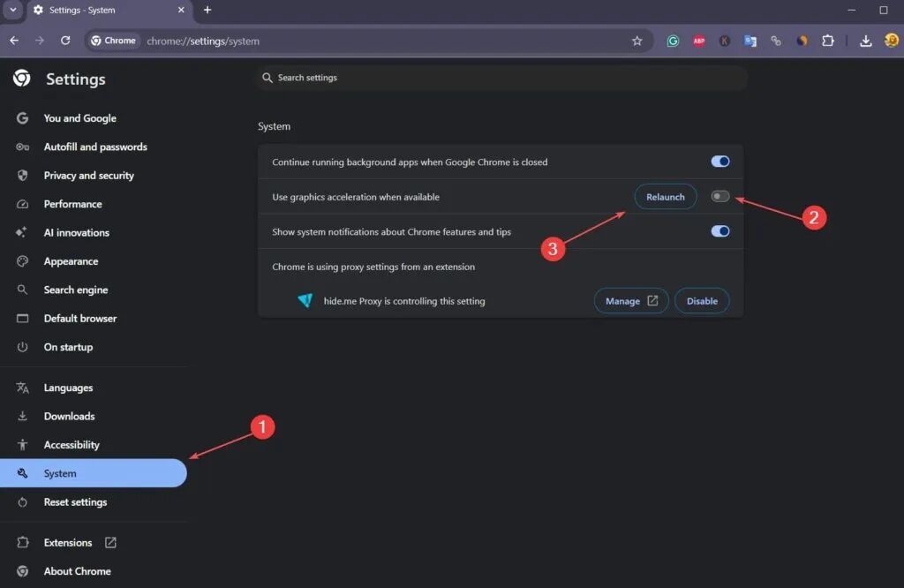This screenshot has height=588, width=904.
Task: Open the Downloads icon in toolbar
Action: click(865, 41)
